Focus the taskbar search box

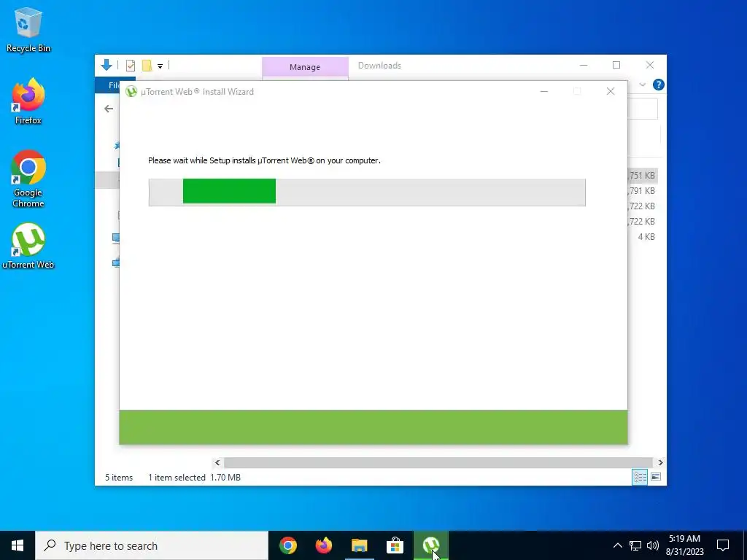click(152, 545)
